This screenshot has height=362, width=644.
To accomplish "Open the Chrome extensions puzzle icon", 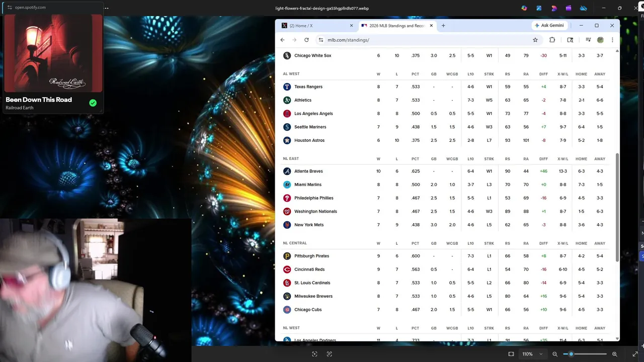I will pos(552,40).
